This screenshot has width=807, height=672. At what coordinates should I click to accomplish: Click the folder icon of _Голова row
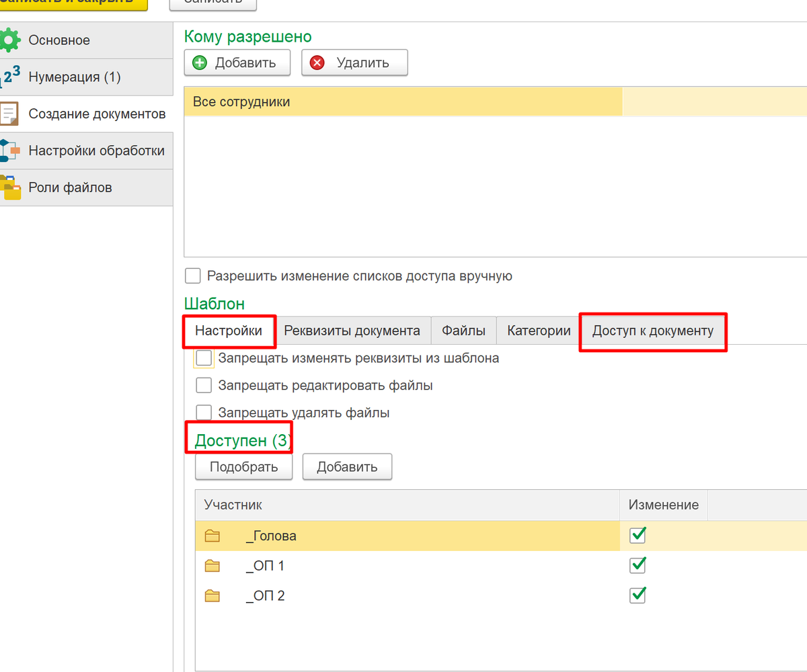213,536
